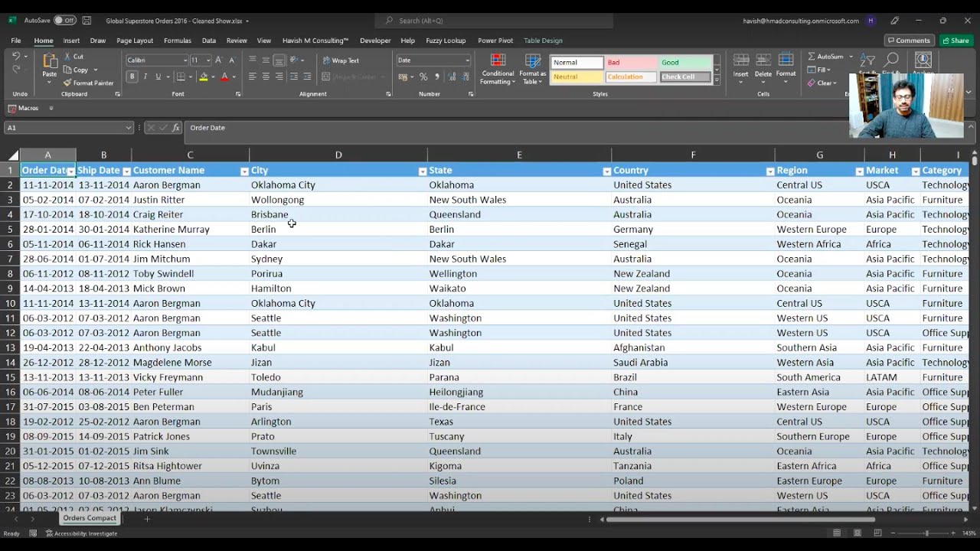Toggle Wrap Text
The height and width of the screenshot is (551, 980).
[x=341, y=60]
